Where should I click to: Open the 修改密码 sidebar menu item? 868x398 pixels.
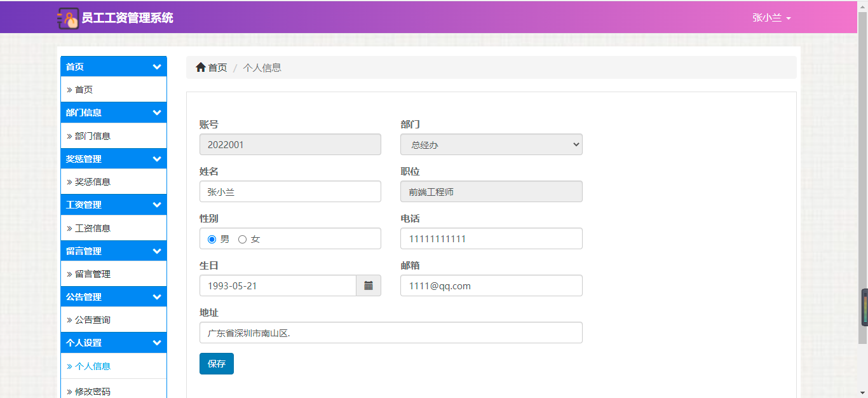(114, 389)
